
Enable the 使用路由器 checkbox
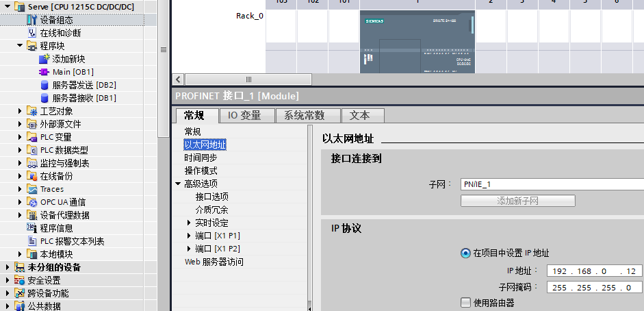[x=465, y=302]
